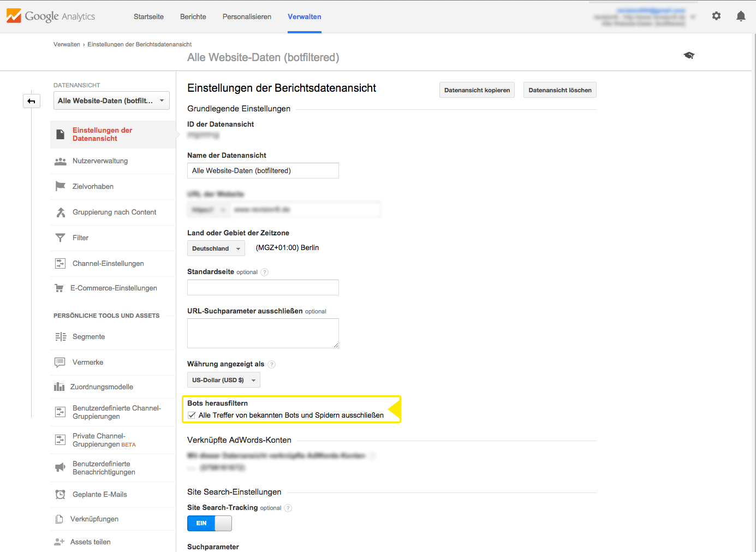
Task: Click the Standardseite text field
Action: (263, 288)
